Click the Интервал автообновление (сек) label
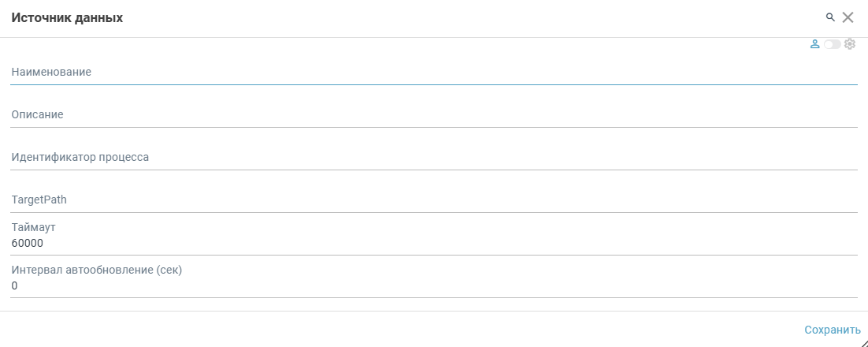Viewport: 868px width, 347px height. pyautogui.click(x=97, y=271)
